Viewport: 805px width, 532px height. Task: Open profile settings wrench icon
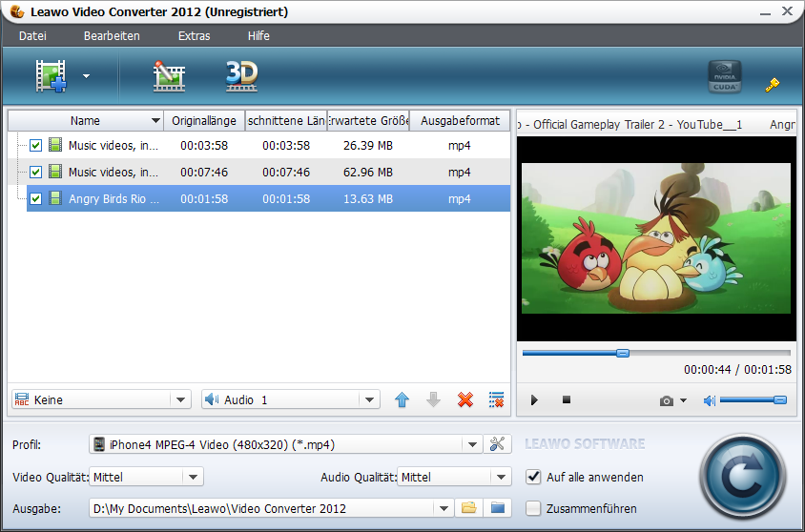click(x=497, y=443)
